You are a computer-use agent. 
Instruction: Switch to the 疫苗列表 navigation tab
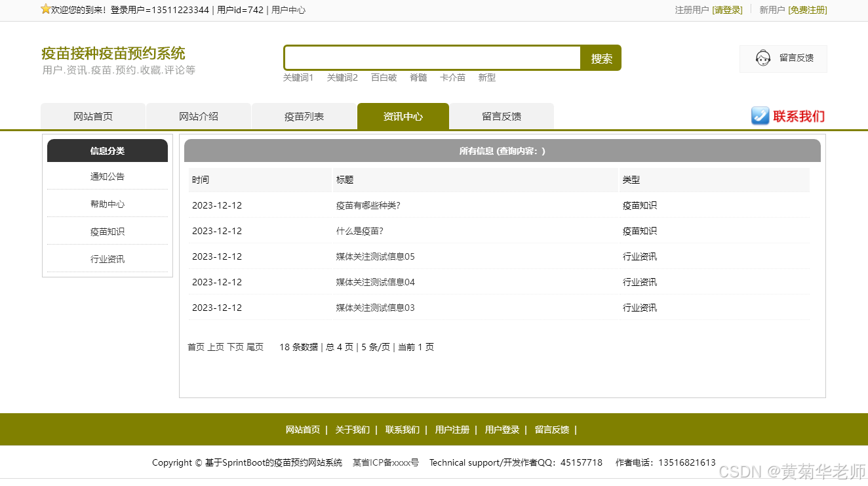[304, 116]
